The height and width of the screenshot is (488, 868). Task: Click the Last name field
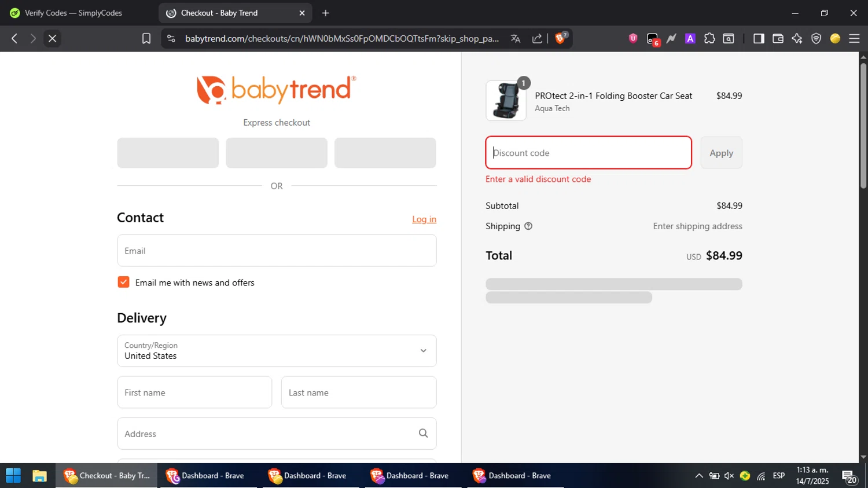tap(359, 392)
